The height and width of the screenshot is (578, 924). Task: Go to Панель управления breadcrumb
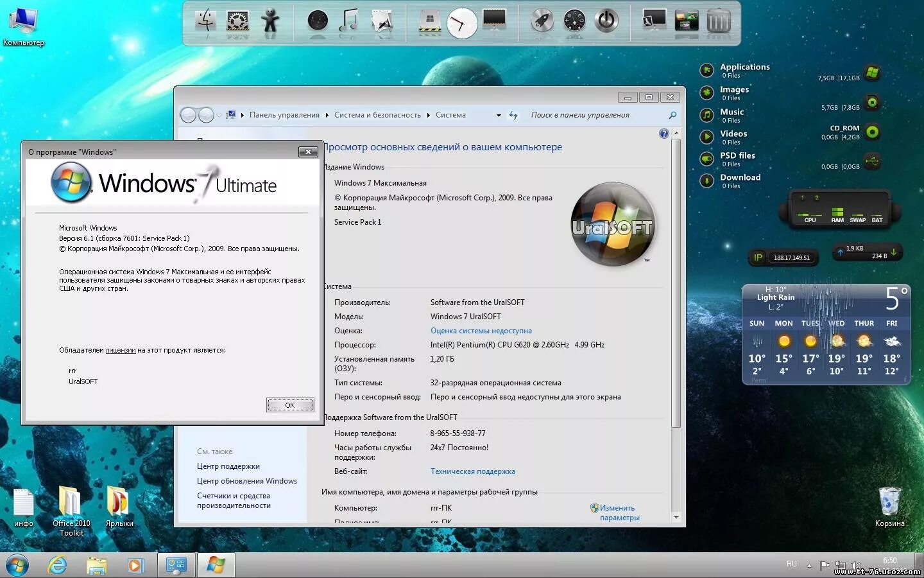pos(284,115)
